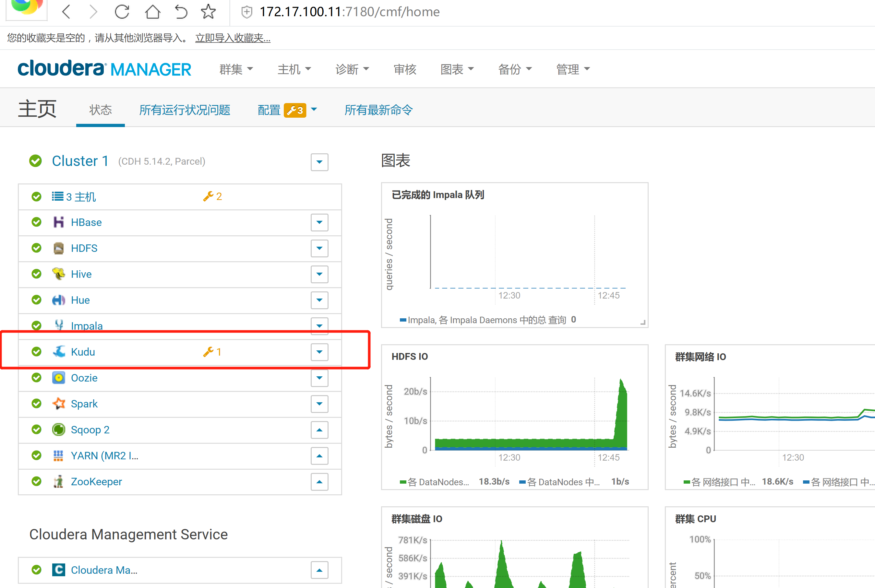
Task: Open the Spark actions dropdown
Action: [319, 404]
